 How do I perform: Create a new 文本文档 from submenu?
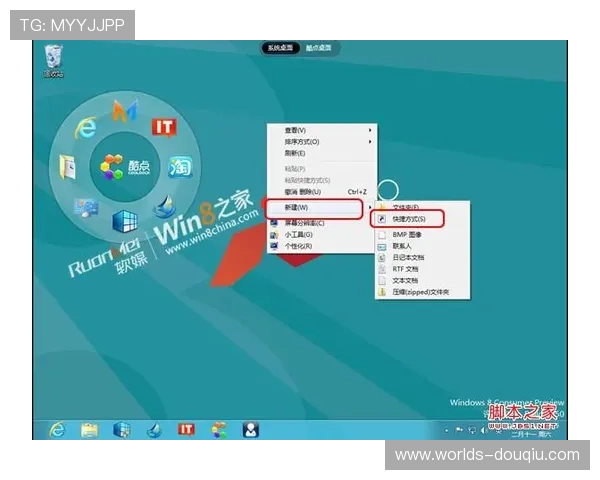point(405,280)
